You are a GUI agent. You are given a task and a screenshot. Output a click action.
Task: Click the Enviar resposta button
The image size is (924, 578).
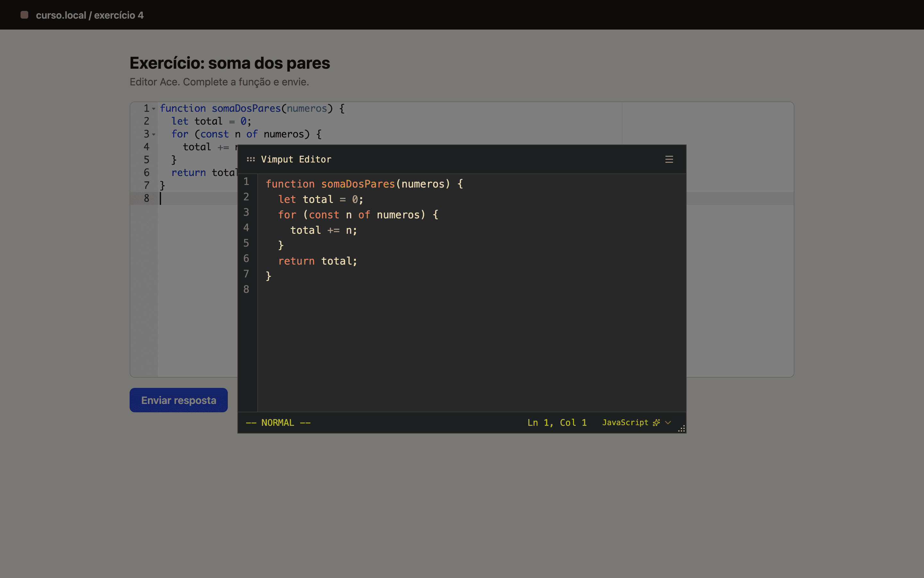[179, 400]
